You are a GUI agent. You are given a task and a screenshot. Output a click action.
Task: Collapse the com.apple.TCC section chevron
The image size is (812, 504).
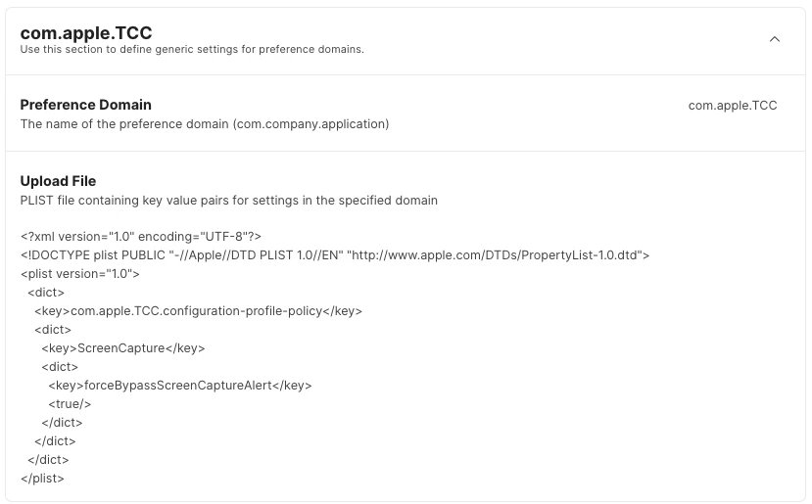[x=774, y=39]
